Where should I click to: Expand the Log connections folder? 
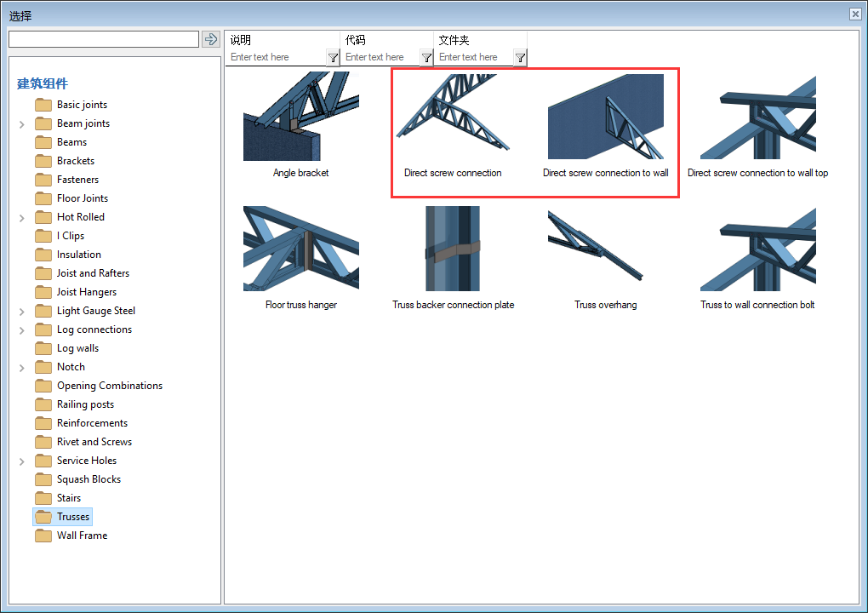coord(21,330)
